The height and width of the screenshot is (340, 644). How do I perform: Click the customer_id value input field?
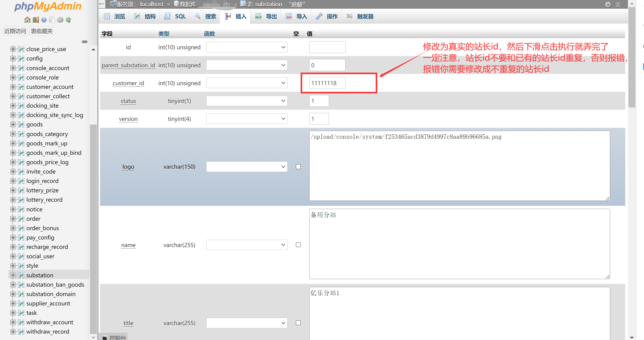pos(327,83)
